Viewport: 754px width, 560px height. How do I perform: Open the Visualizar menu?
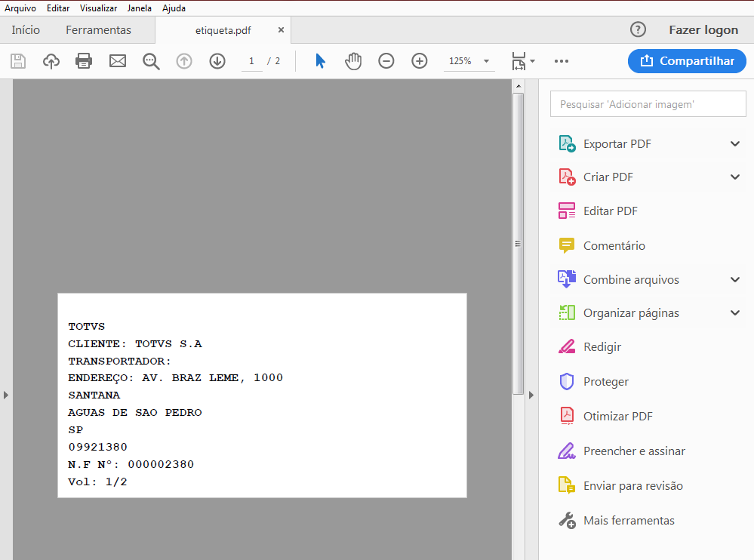pos(99,8)
